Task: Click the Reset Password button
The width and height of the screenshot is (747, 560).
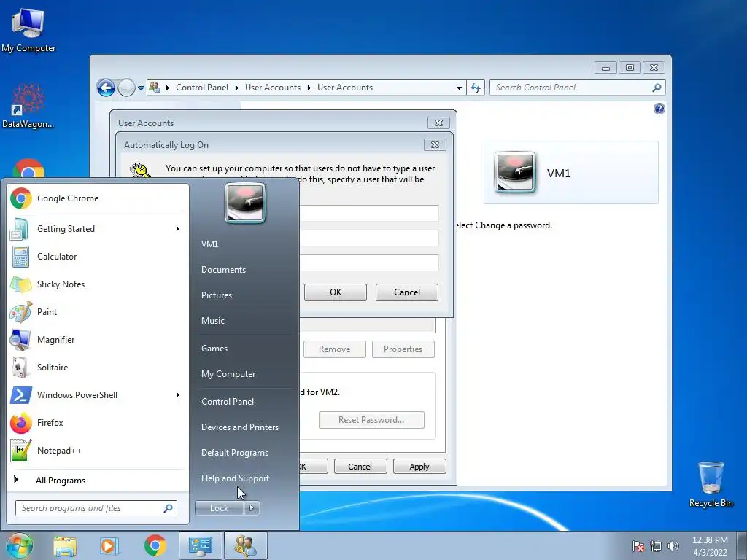Action: pos(371,420)
